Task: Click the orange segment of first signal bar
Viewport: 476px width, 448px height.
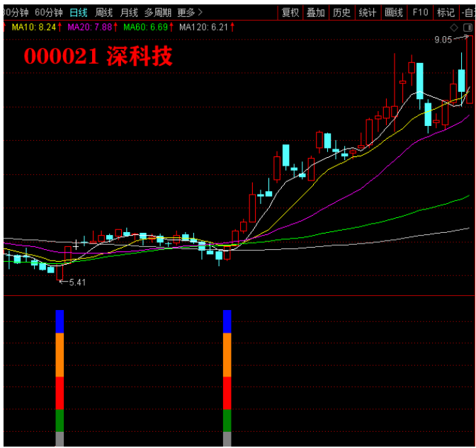Action: pyautogui.click(x=59, y=355)
